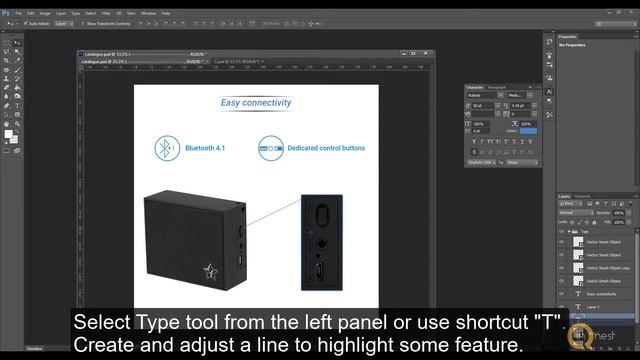Hide the Easy connectivity text layer
640x360 pixels.
(x=561, y=294)
